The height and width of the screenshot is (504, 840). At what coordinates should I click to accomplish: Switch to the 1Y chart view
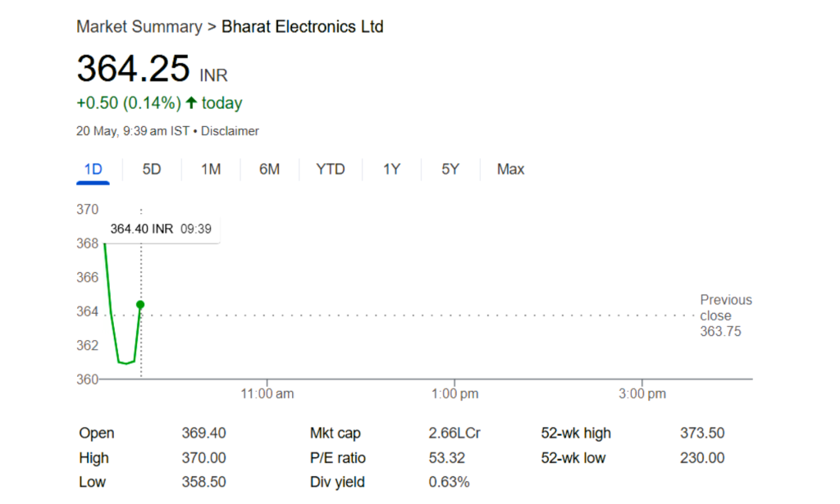pos(391,170)
